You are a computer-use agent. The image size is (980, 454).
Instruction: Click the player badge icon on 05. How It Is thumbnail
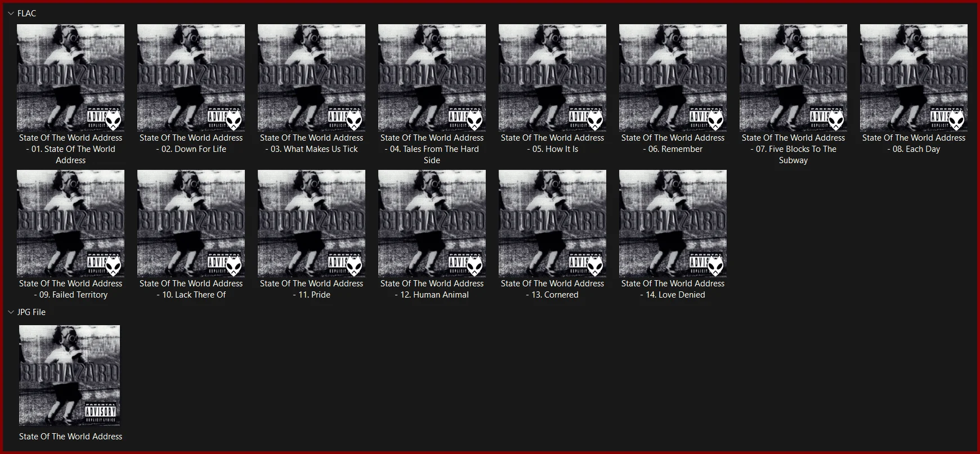pyautogui.click(x=596, y=120)
